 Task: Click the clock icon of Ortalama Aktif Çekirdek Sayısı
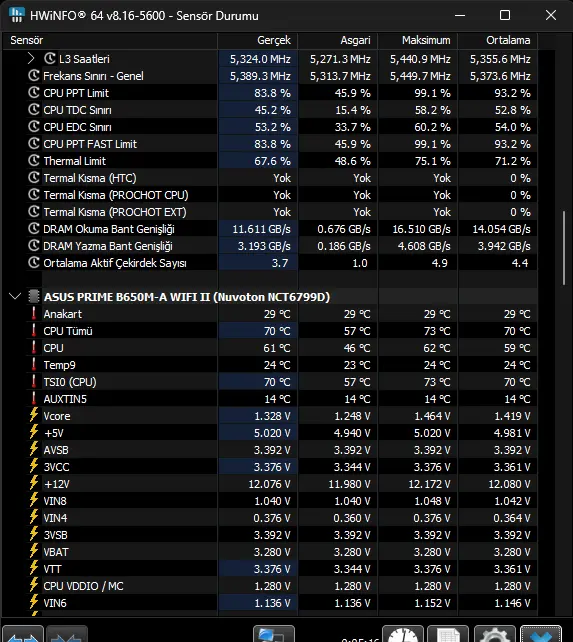(x=34, y=262)
